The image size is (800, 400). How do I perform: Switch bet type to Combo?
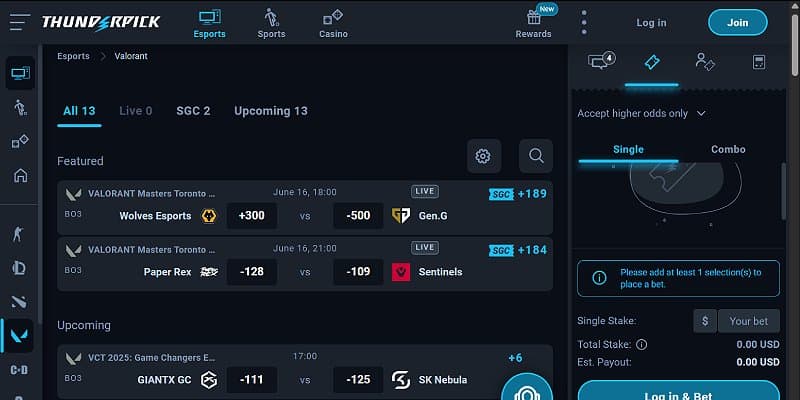728,149
